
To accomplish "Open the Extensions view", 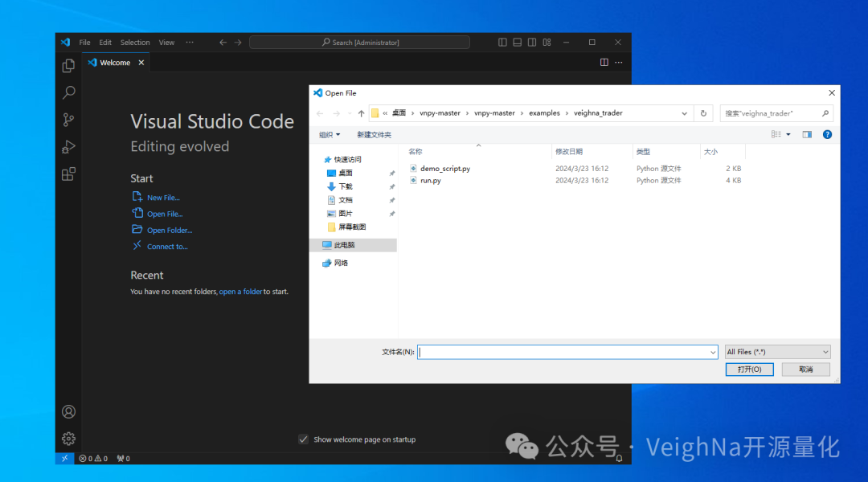I will click(68, 174).
